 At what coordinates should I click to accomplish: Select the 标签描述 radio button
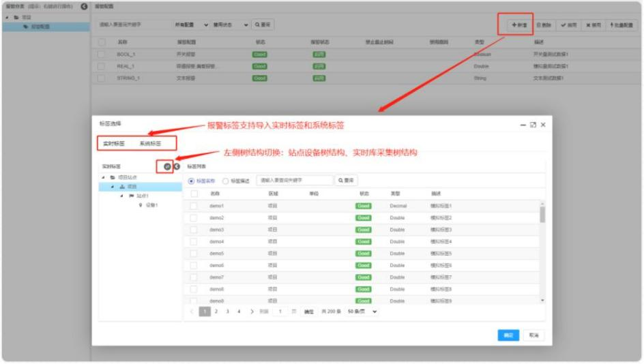point(226,181)
